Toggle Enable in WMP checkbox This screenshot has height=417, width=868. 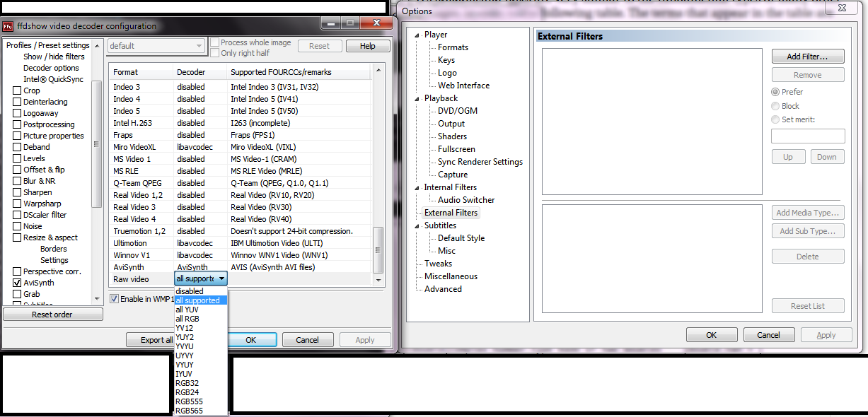click(x=114, y=299)
